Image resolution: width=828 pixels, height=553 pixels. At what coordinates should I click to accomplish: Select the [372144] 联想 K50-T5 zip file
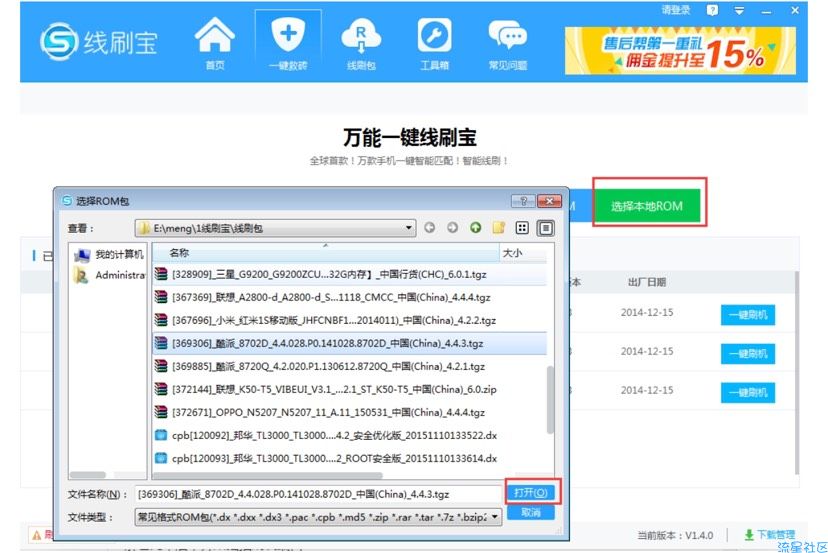tap(350, 389)
